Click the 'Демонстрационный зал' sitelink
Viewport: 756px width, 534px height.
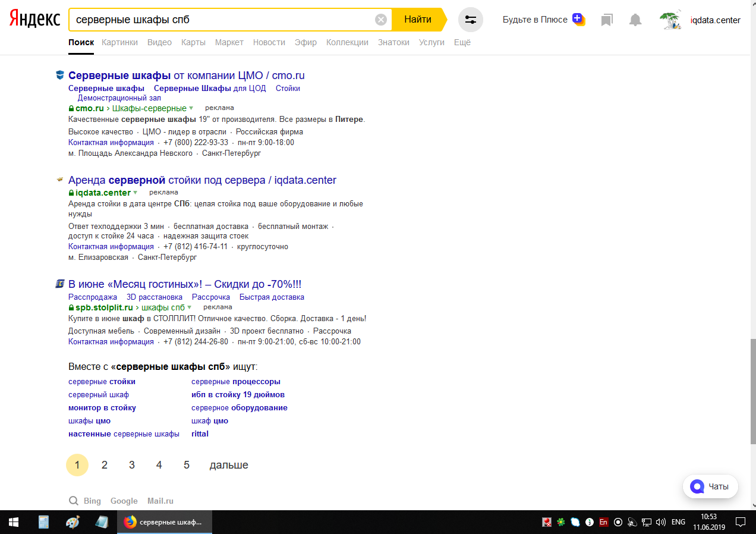click(119, 98)
